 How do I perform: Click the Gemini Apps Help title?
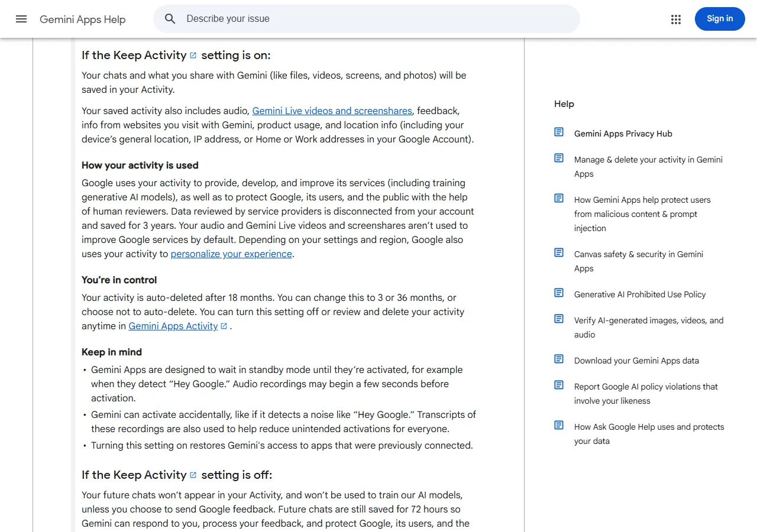(83, 20)
